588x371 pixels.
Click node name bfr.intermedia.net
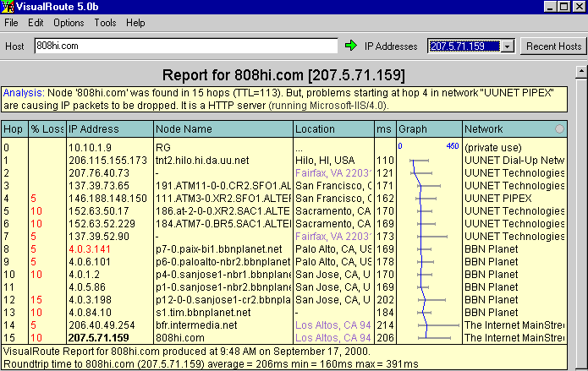tap(196, 325)
